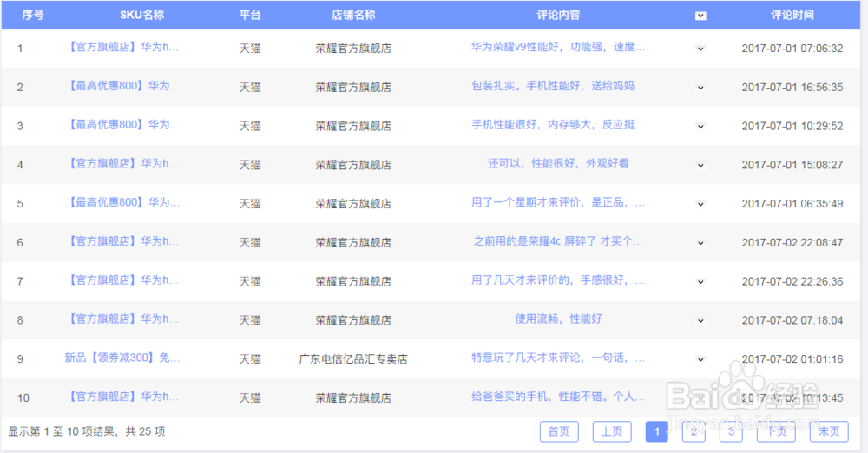The width and height of the screenshot is (868, 453).
Task: Select 天猫 platform cell in row 5
Action: pos(250,204)
